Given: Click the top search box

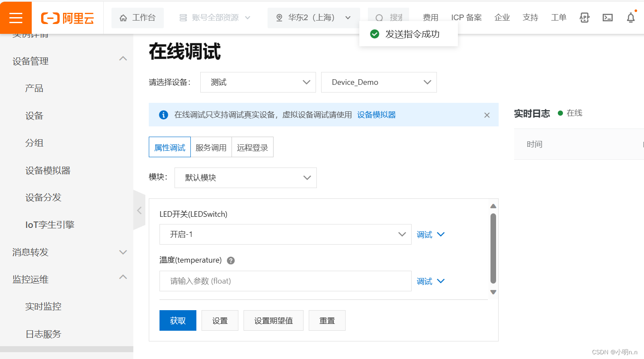Looking at the screenshot, I should click(x=388, y=18).
